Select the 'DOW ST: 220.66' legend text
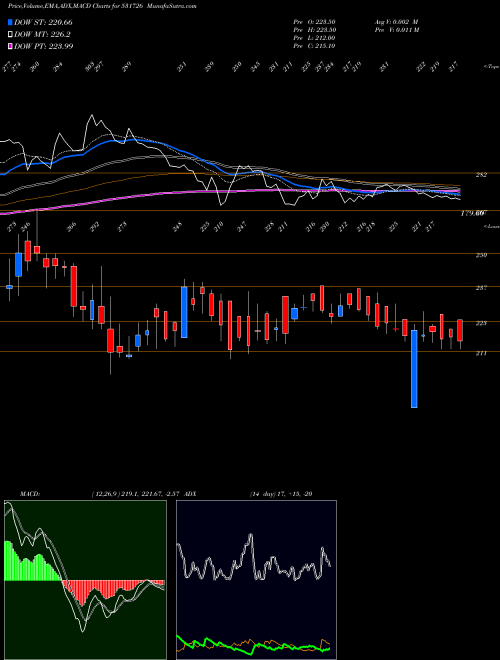The height and width of the screenshot is (660, 500). [x=43, y=22]
